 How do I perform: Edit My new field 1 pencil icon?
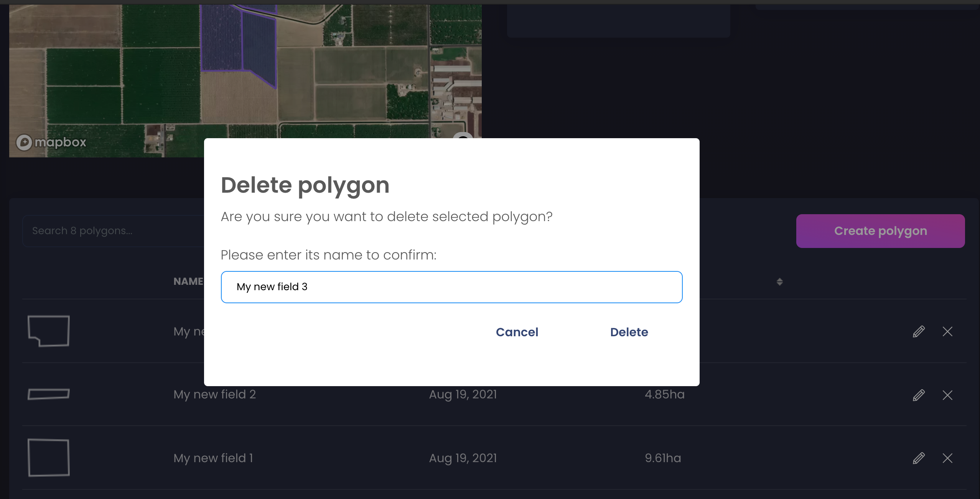(x=919, y=458)
